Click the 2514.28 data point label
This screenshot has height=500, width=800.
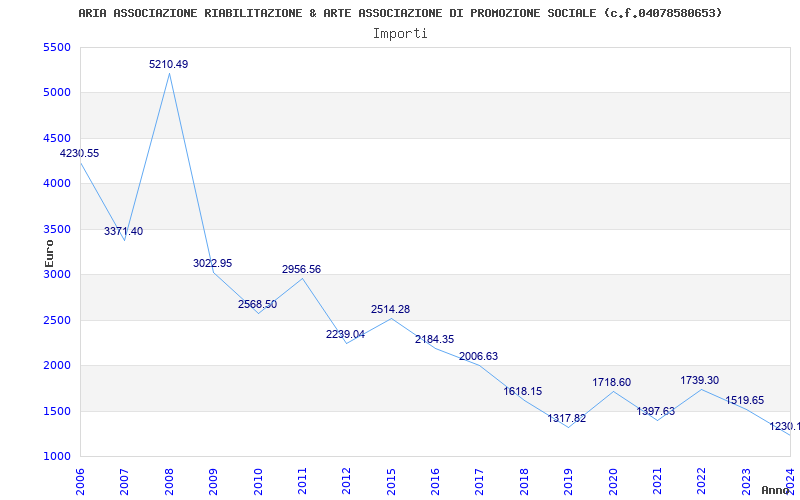pos(390,310)
